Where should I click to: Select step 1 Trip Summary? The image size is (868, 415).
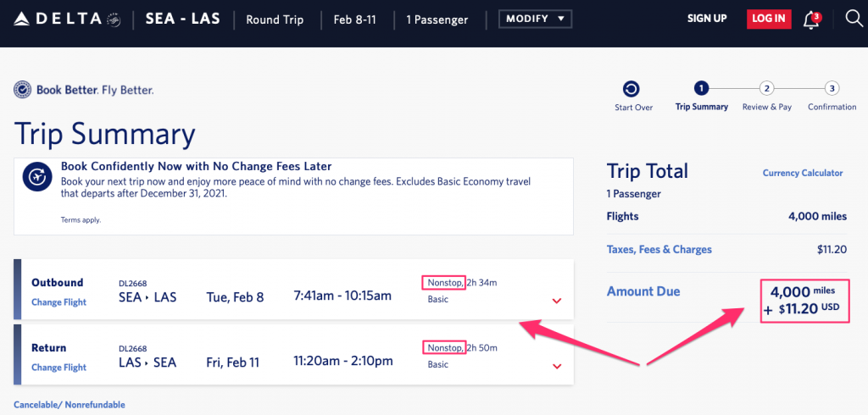point(701,89)
